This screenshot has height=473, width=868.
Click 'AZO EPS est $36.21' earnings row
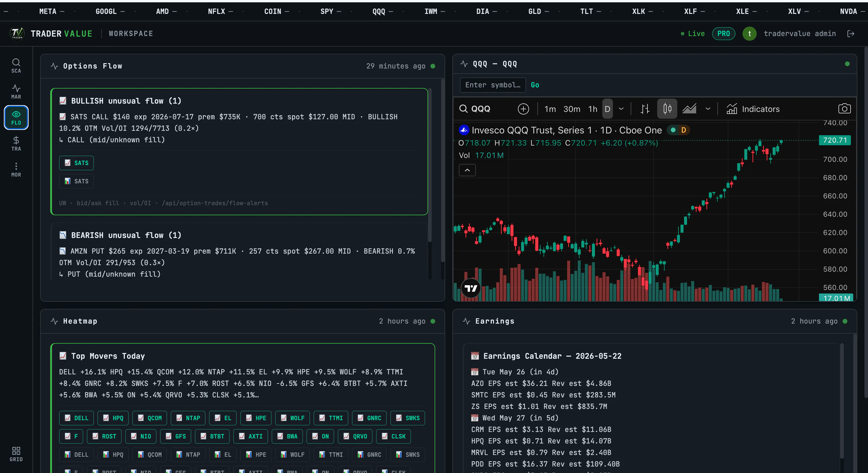pos(541,383)
